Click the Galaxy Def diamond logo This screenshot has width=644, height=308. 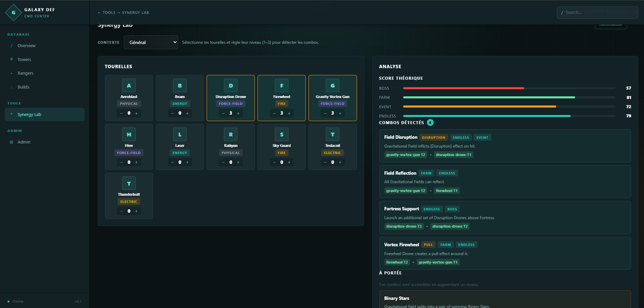14,13
